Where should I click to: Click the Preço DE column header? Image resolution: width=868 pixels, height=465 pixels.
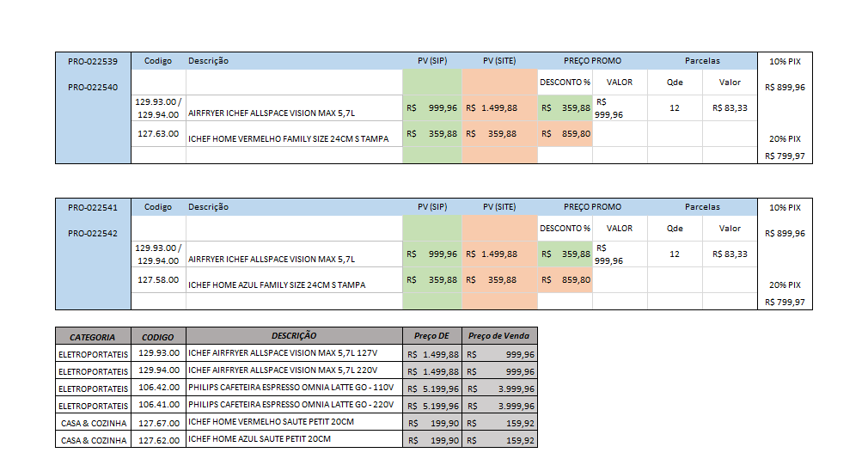(431, 336)
